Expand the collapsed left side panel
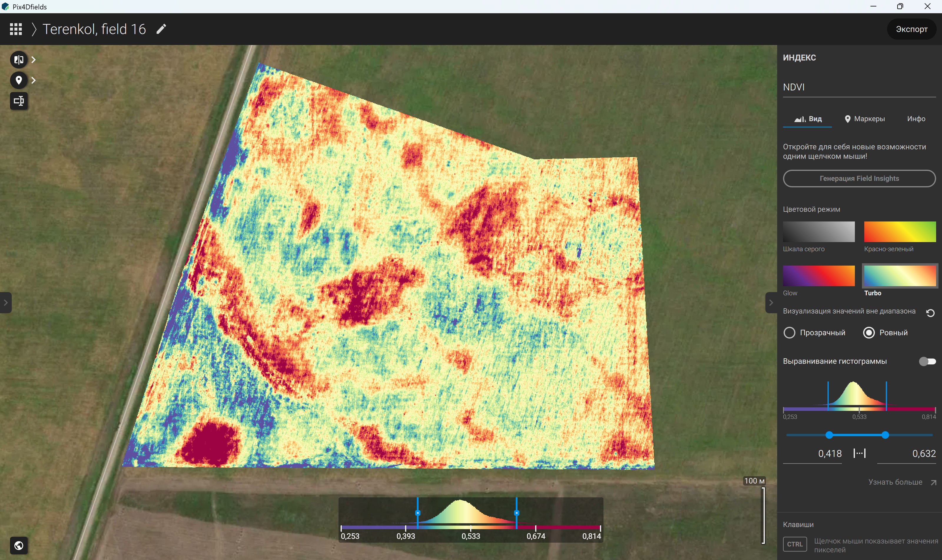 pos(5,302)
